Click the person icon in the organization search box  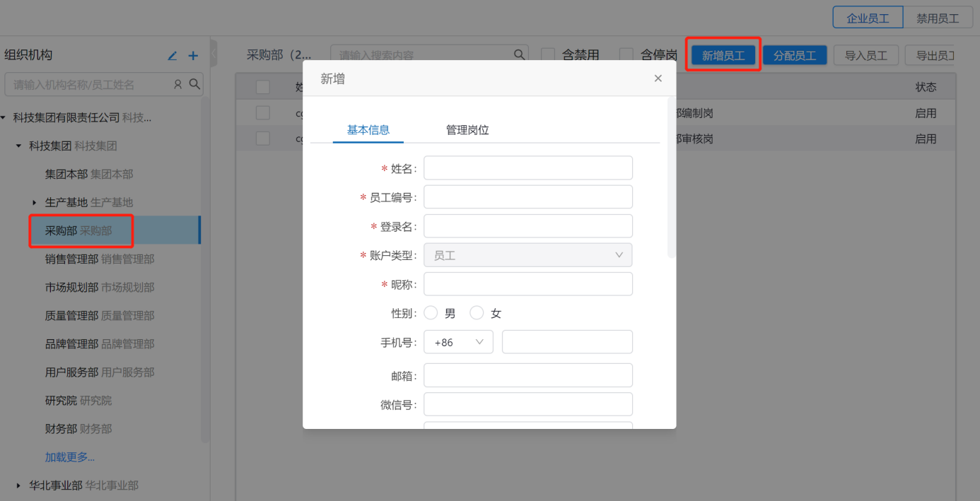(x=178, y=85)
